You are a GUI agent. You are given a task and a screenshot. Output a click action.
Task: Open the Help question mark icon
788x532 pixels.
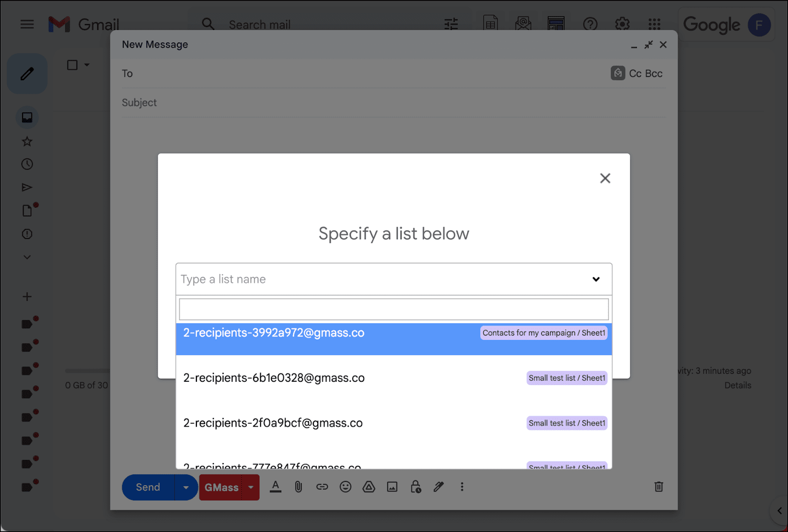point(590,24)
